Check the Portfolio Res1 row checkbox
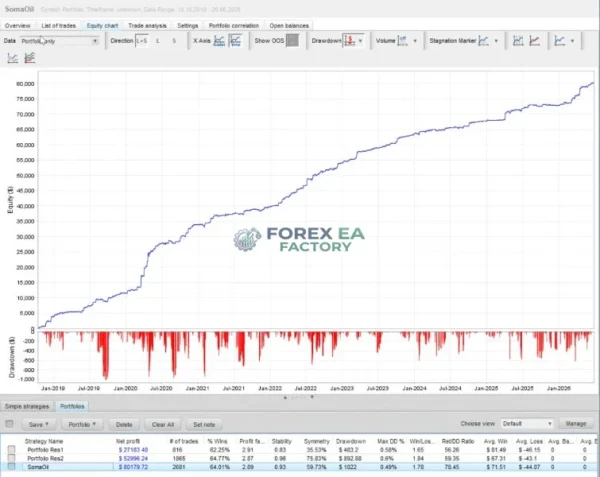 tap(11, 449)
